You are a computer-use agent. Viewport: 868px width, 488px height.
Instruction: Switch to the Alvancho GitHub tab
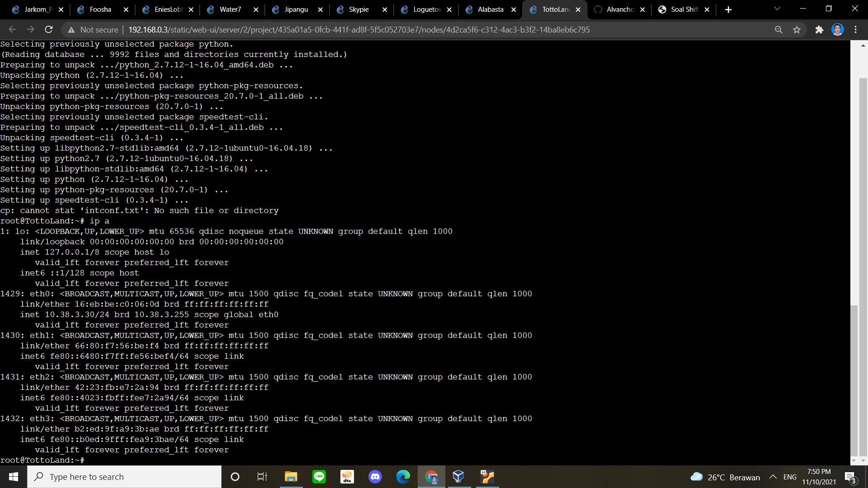[619, 9]
